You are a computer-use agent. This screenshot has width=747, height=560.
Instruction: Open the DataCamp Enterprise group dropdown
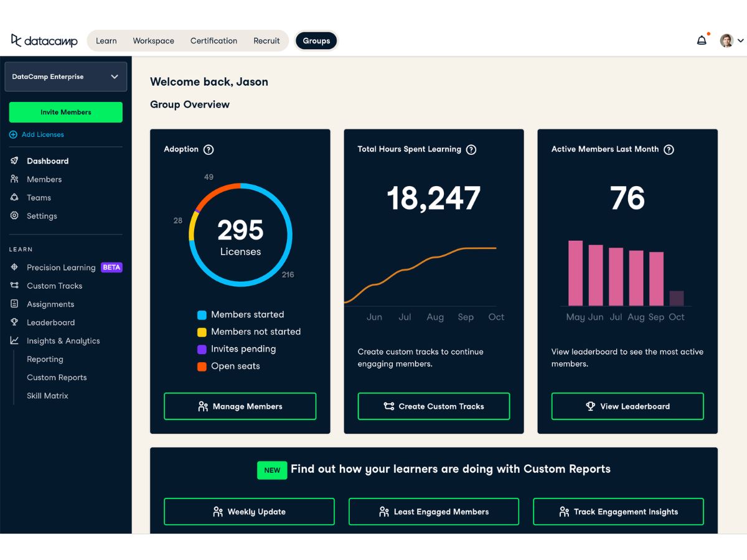coord(65,77)
